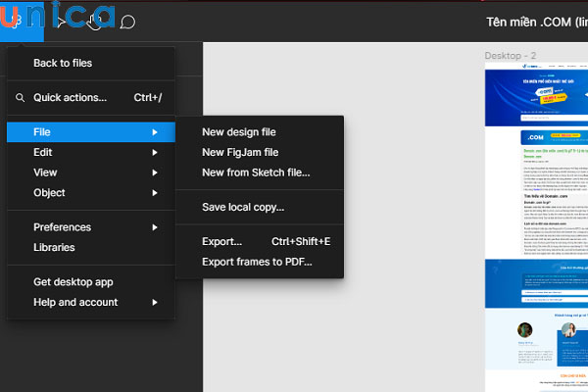The height and width of the screenshot is (392, 588).
Task: Click the Quick actions search icon
Action: [20, 98]
